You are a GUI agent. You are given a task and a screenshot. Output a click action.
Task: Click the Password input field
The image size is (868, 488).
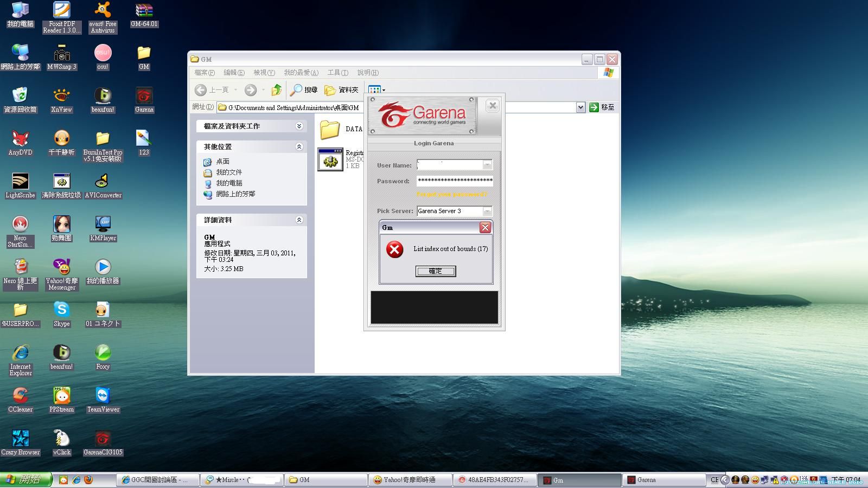pos(454,181)
